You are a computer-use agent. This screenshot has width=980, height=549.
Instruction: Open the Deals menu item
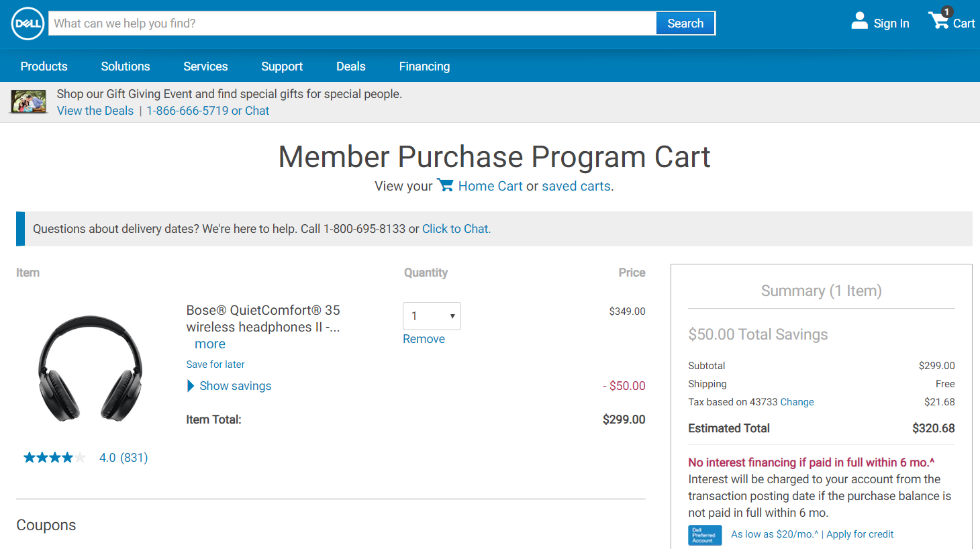pos(350,66)
